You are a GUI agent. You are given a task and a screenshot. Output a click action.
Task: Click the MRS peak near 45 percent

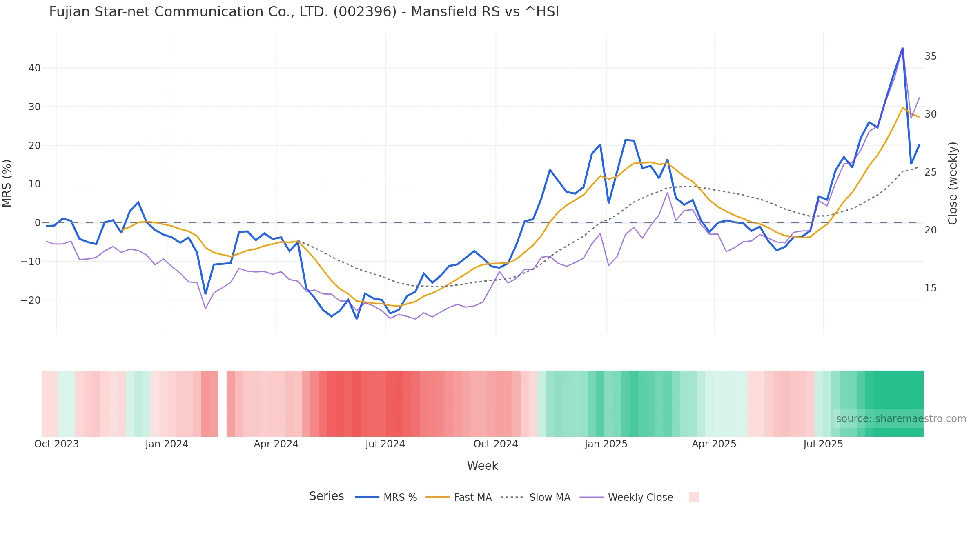coord(902,48)
